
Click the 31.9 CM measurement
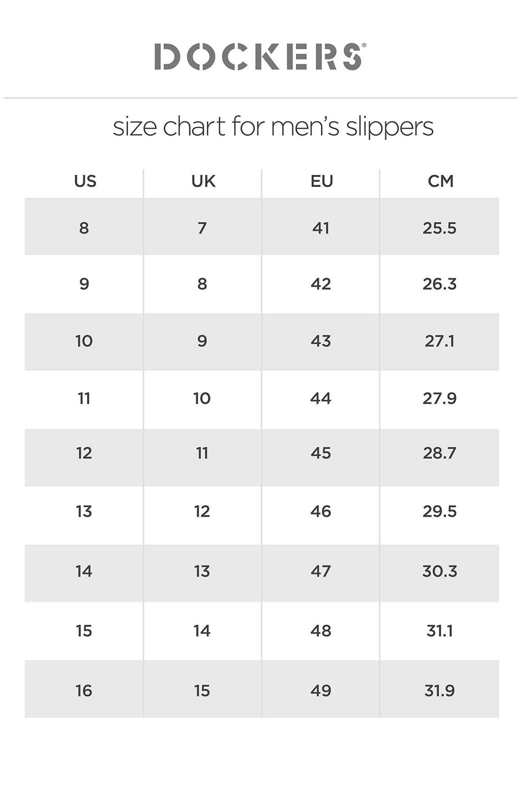pyautogui.click(x=440, y=691)
